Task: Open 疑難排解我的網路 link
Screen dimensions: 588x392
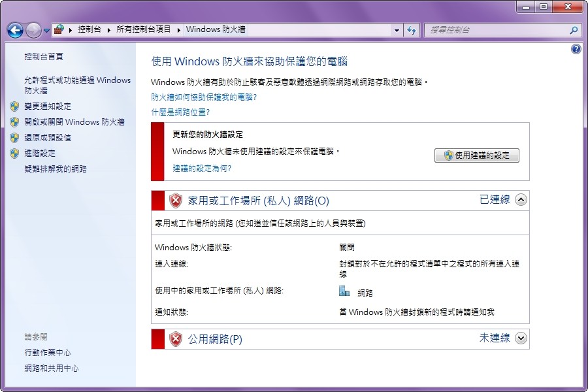Action: 56,169
